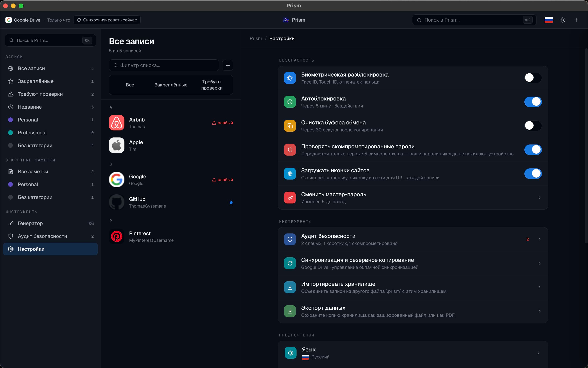Viewport: 588px width, 368px height.
Task: Open the GitHub entry logo
Action: tap(117, 202)
